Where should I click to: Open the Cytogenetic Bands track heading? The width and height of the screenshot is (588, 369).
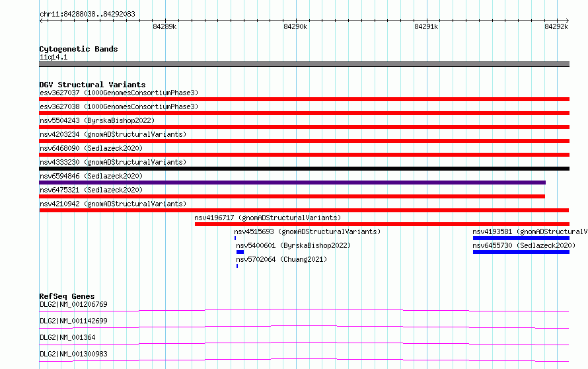pyautogui.click(x=79, y=49)
